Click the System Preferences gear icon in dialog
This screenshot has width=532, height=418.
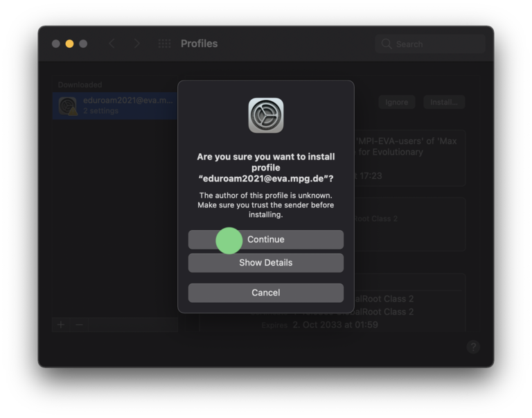click(266, 116)
